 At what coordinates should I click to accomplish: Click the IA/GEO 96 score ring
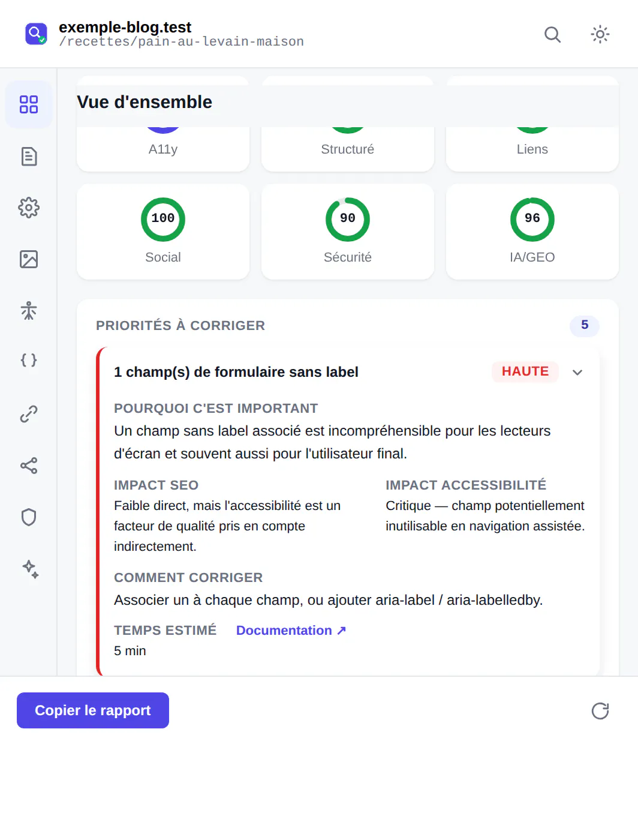[x=532, y=219]
